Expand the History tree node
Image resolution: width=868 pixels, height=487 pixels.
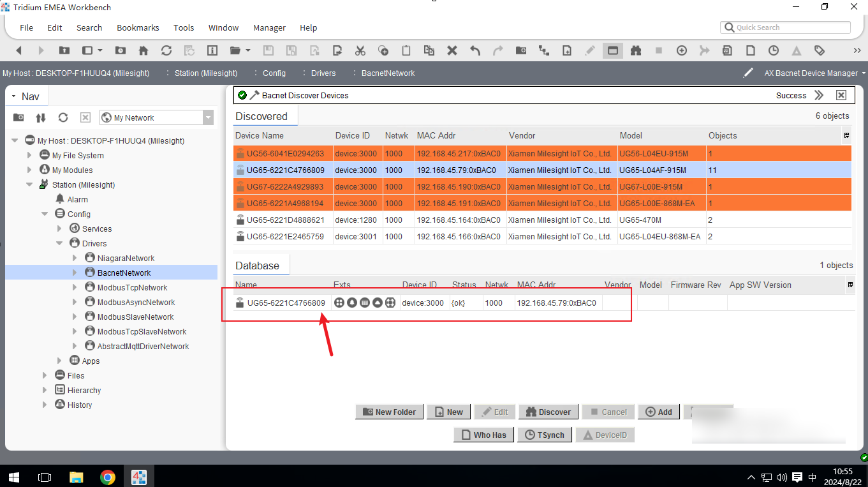pos(45,405)
